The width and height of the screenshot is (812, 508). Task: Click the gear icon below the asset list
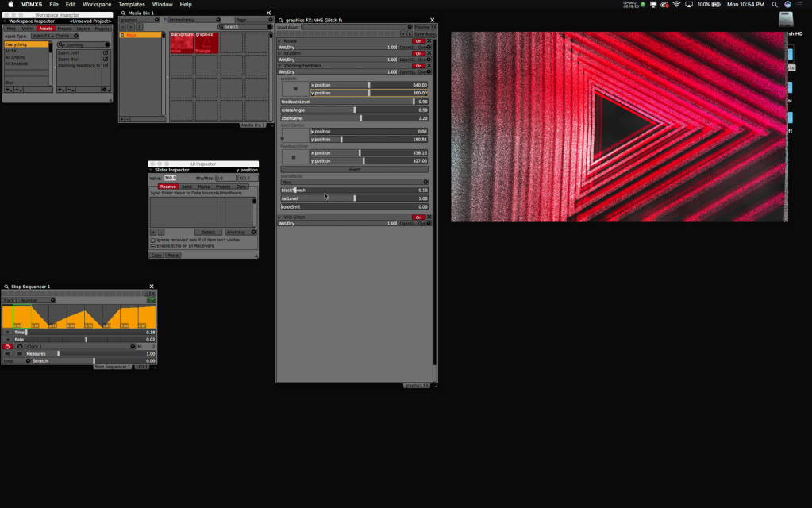click(104, 90)
